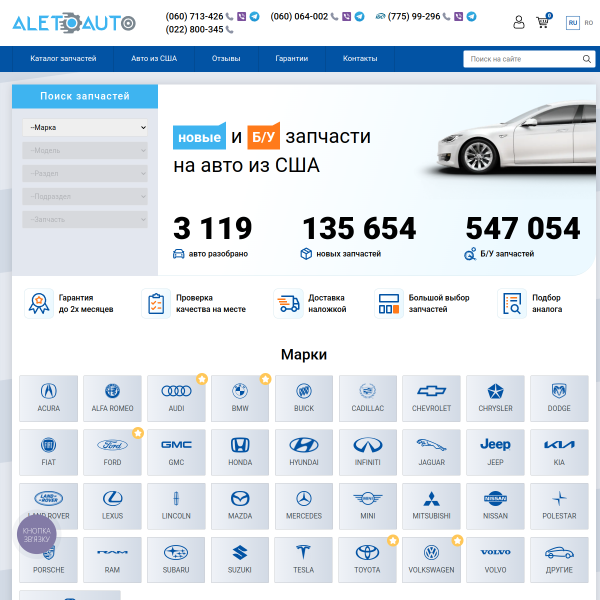600x600 pixels.
Task: Open the Марка dropdown
Action: tap(85, 127)
